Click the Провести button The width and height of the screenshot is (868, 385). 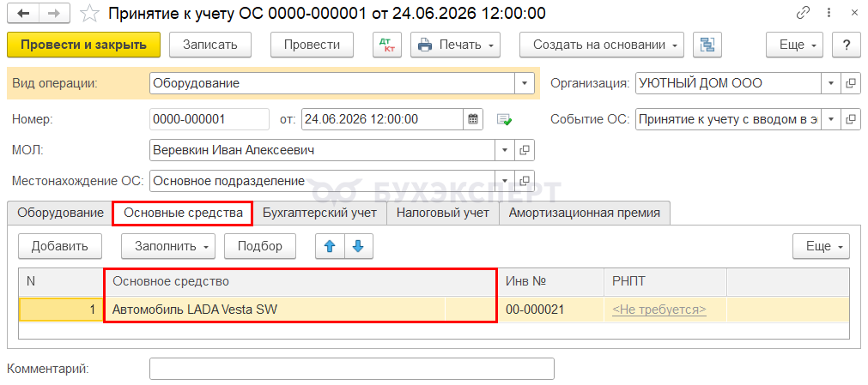point(312,45)
